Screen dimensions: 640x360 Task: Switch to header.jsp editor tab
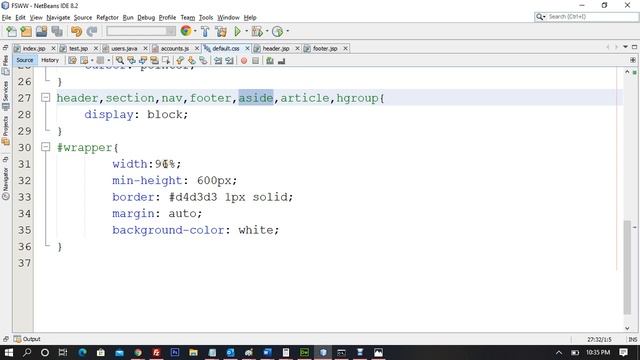(276, 49)
